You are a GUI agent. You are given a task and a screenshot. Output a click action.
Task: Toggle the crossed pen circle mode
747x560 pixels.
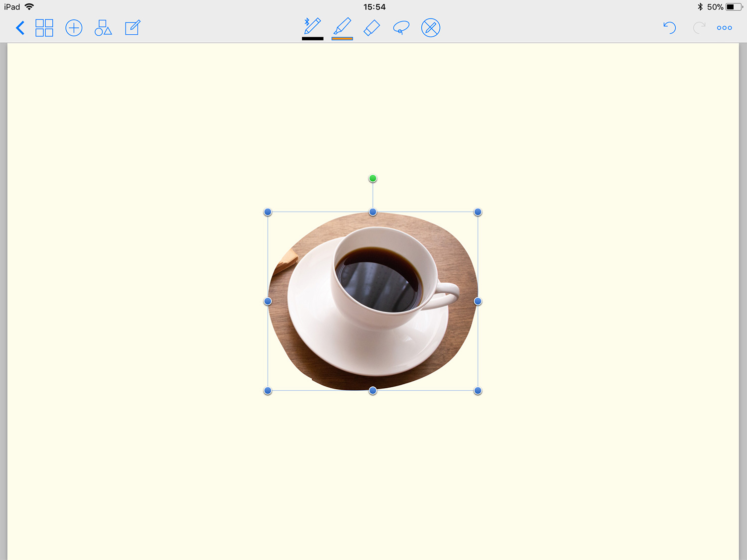pyautogui.click(x=431, y=28)
